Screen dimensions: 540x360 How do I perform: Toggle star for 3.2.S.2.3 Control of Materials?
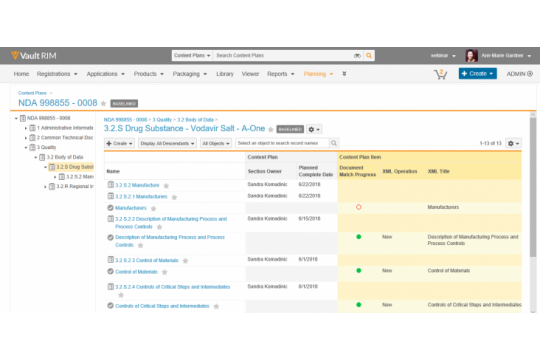[x=185, y=261]
